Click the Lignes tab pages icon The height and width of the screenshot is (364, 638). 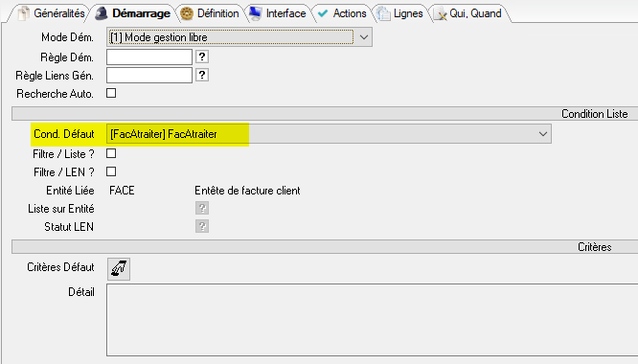click(383, 13)
